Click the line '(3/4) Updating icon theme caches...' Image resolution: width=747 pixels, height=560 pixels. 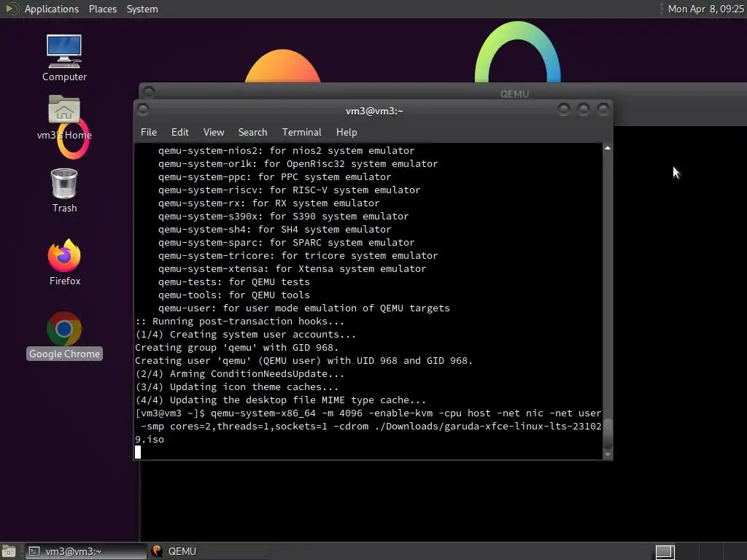237,387
